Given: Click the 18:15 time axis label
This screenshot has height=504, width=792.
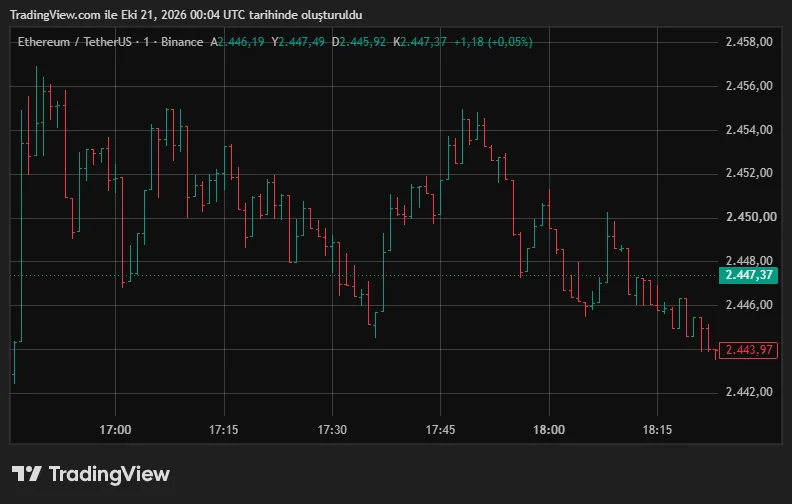Looking at the screenshot, I should coord(657,430).
